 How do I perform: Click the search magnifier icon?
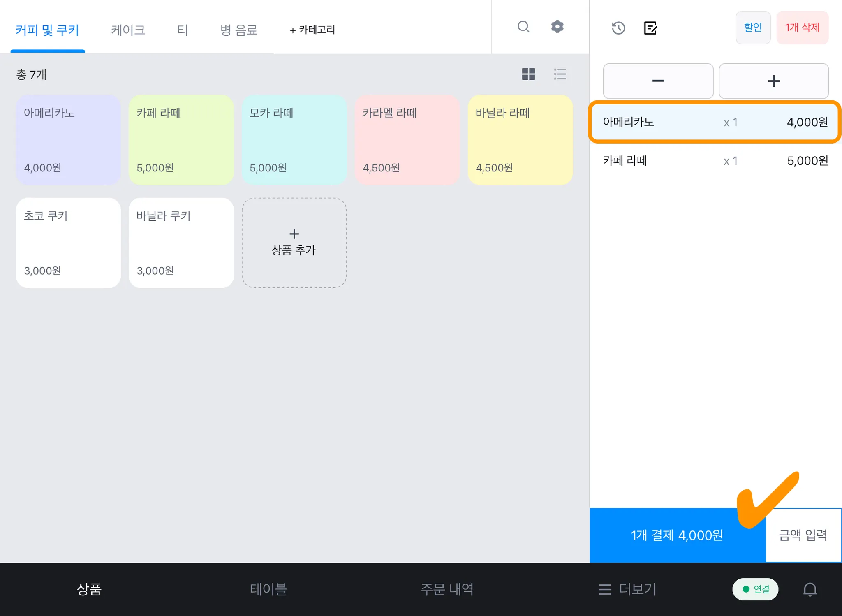pyautogui.click(x=523, y=27)
